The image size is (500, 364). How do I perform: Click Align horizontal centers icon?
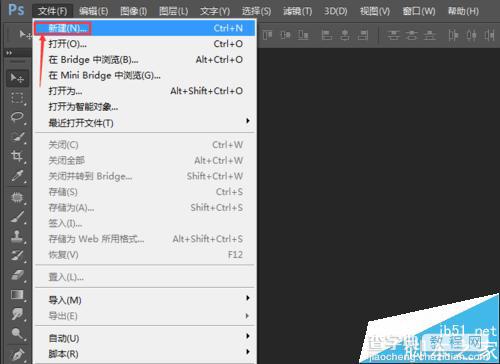pos(345,35)
